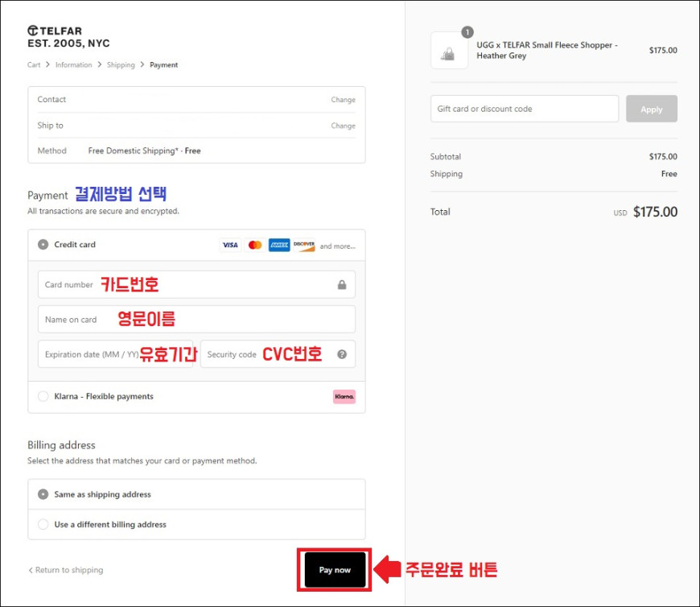
Task: Click the lock icon in Card number field
Action: pos(342,284)
